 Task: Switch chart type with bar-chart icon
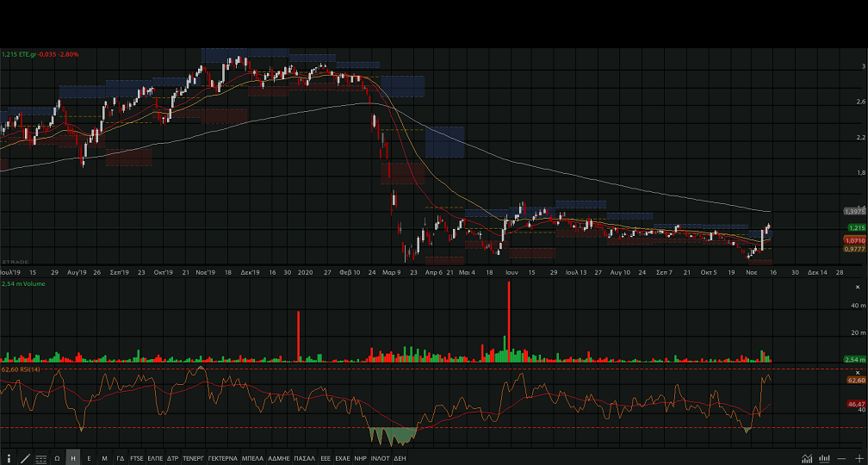(825, 458)
